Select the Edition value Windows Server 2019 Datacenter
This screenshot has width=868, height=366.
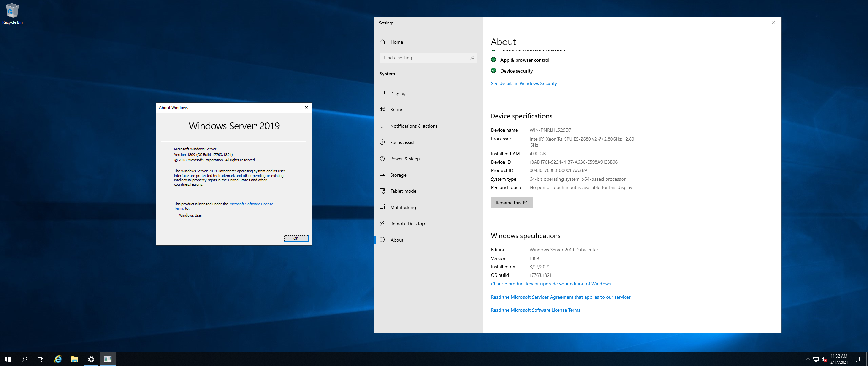[x=564, y=250]
